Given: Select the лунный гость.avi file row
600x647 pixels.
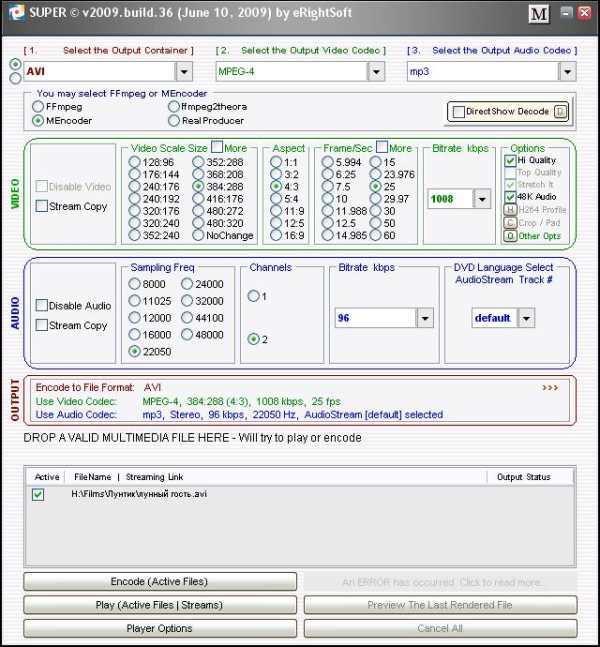Looking at the screenshot, I should [x=300, y=494].
